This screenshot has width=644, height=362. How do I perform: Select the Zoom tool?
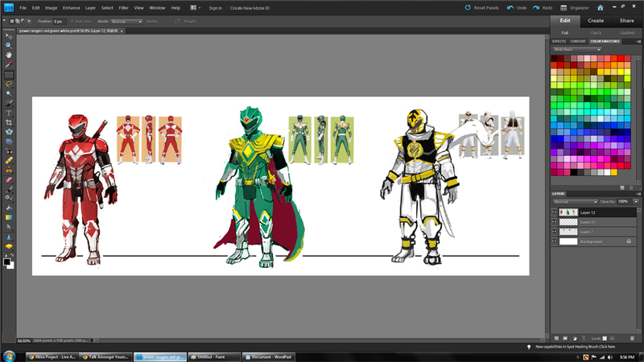point(9,46)
